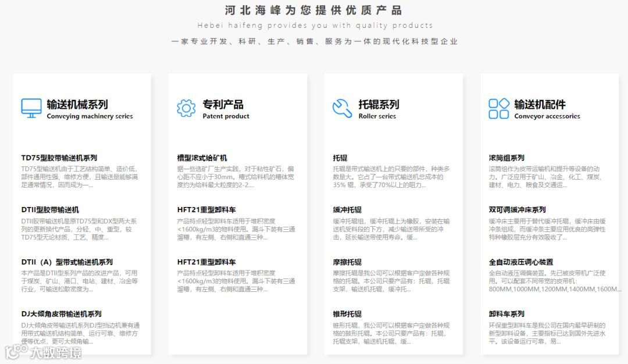
Task: Click the wrench icon beside 托辊系列
Action: [342, 108]
